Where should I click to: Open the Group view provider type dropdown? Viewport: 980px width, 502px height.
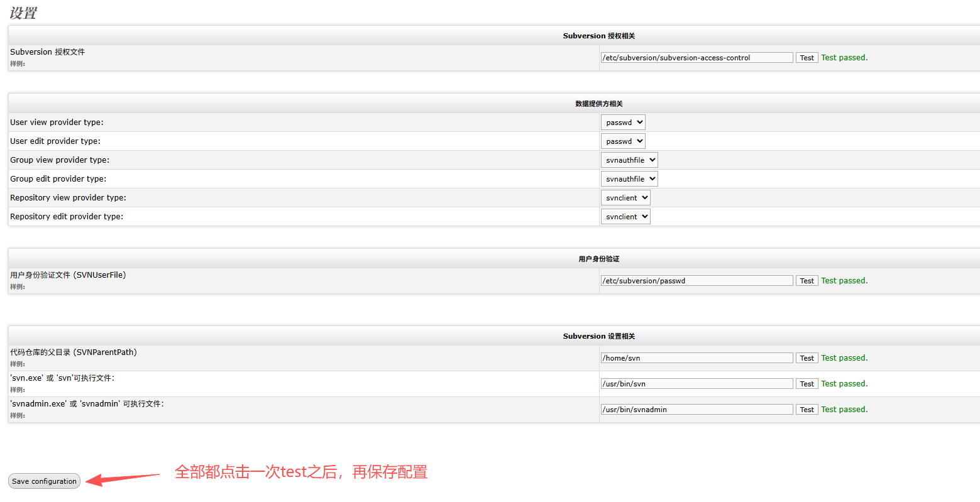click(x=629, y=160)
